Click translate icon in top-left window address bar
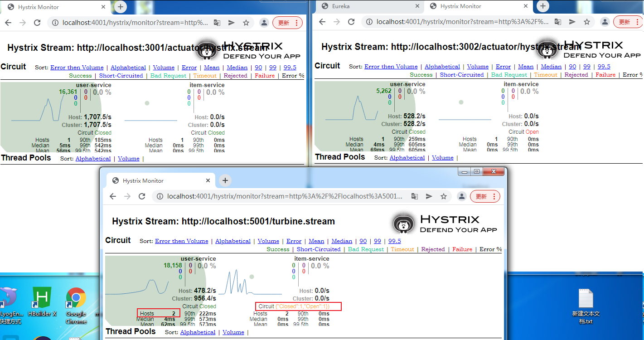The width and height of the screenshot is (644, 340). pos(217,23)
